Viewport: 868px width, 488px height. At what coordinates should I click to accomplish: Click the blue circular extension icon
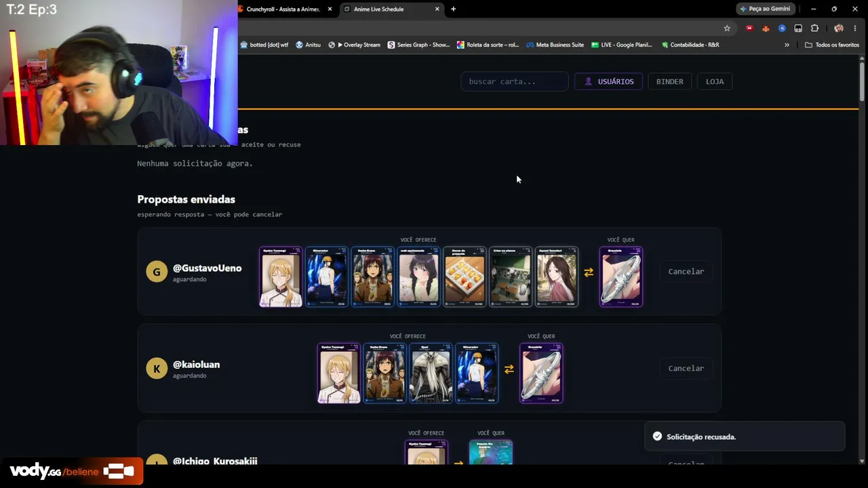pos(782,28)
